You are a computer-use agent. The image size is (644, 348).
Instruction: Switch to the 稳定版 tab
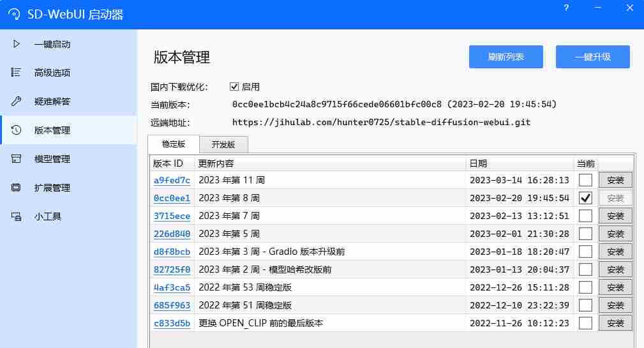click(174, 144)
